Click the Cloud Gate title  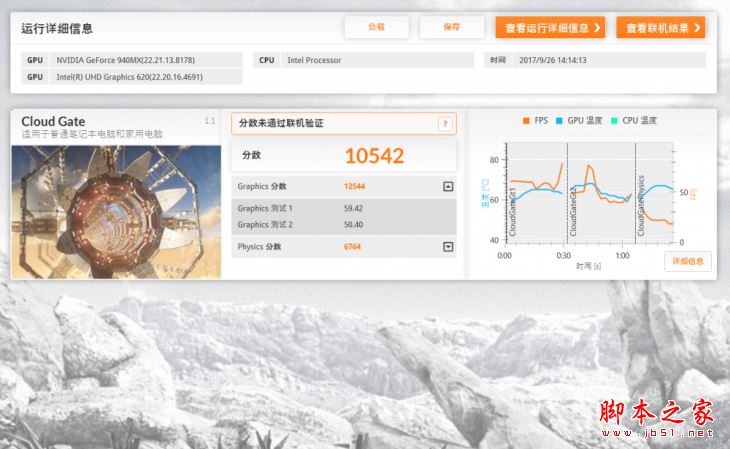click(x=53, y=122)
